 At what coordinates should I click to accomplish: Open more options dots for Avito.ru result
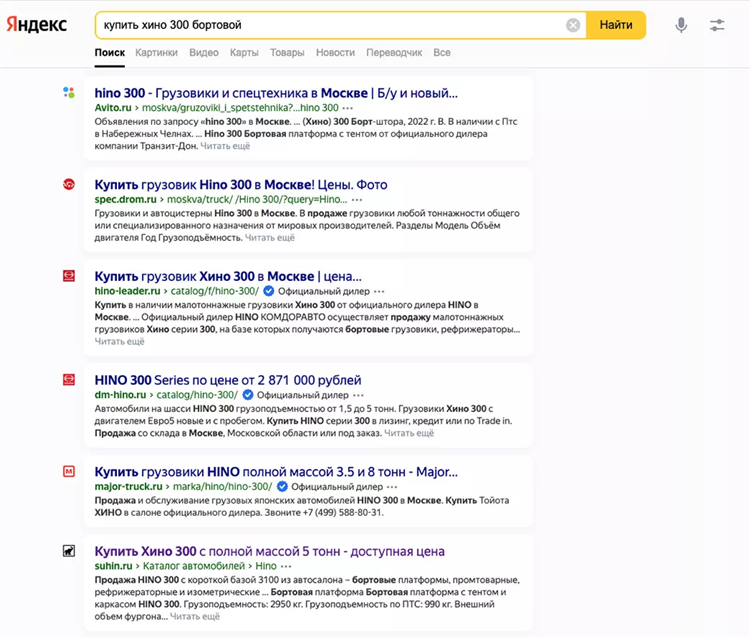348,108
